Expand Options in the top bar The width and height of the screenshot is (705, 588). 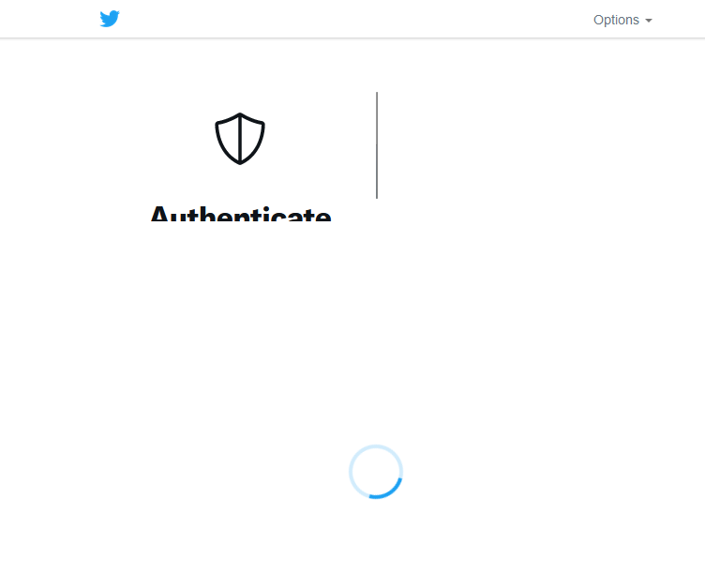(x=622, y=20)
